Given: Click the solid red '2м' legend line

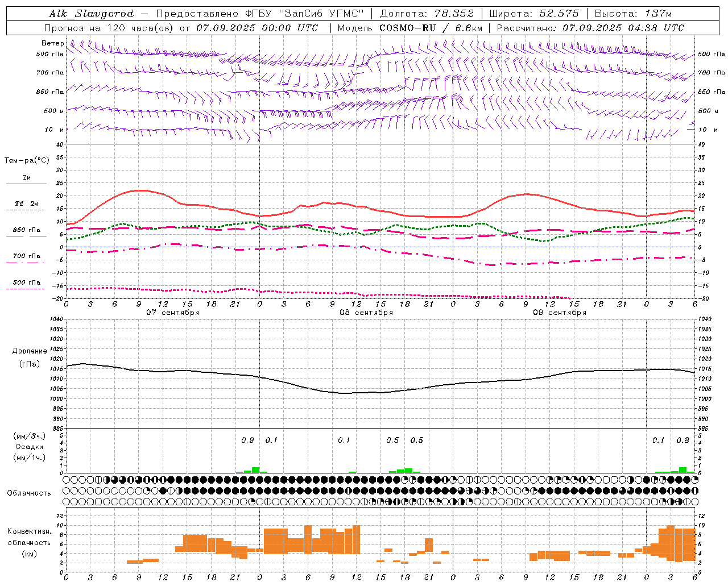Looking at the screenshot, I should pos(26,184).
